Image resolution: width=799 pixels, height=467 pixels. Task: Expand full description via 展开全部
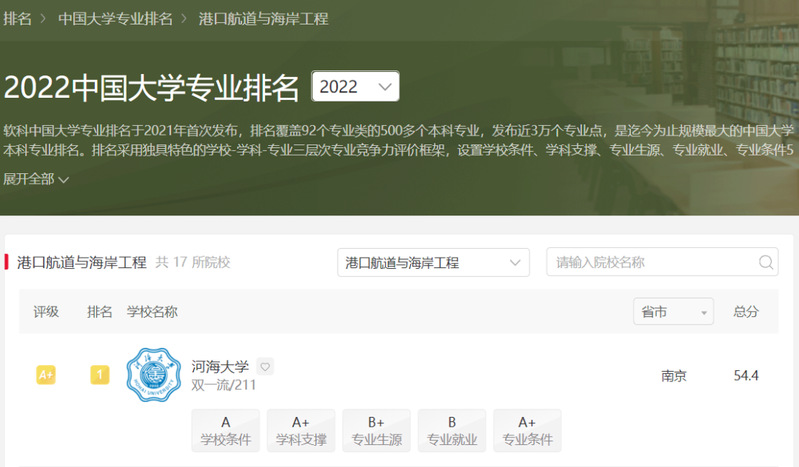[x=35, y=180]
